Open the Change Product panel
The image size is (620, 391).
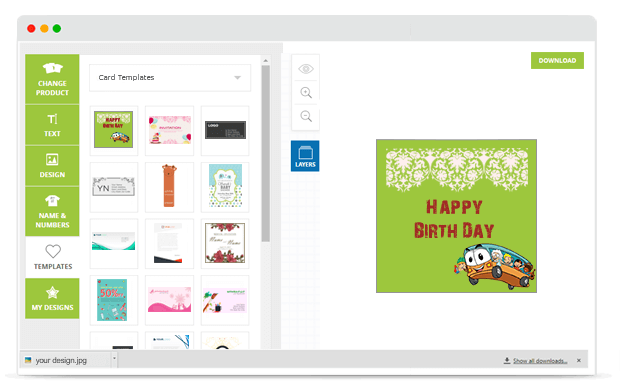coord(52,79)
